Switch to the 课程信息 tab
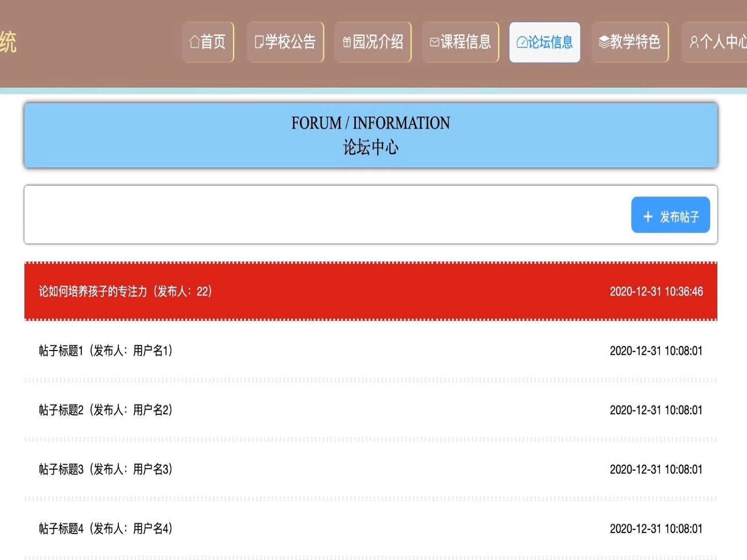Screen dimensions: 747x560 [x=461, y=42]
